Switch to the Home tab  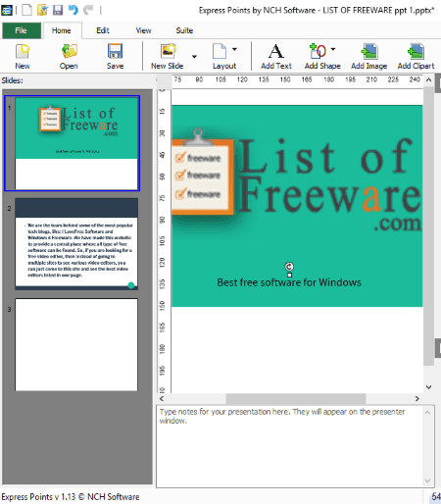click(62, 30)
